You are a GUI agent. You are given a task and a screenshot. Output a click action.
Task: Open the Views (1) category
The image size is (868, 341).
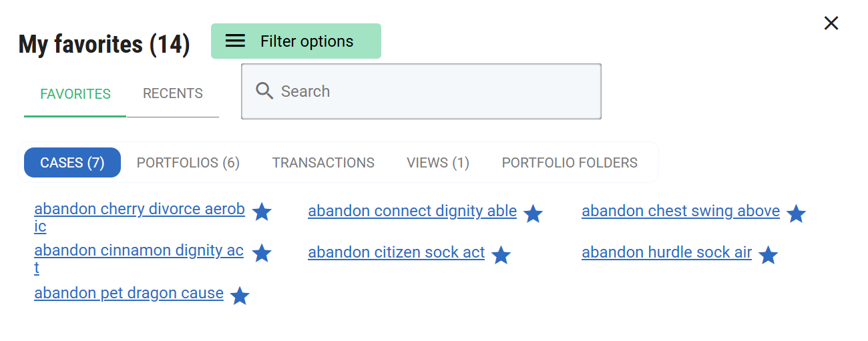click(438, 163)
